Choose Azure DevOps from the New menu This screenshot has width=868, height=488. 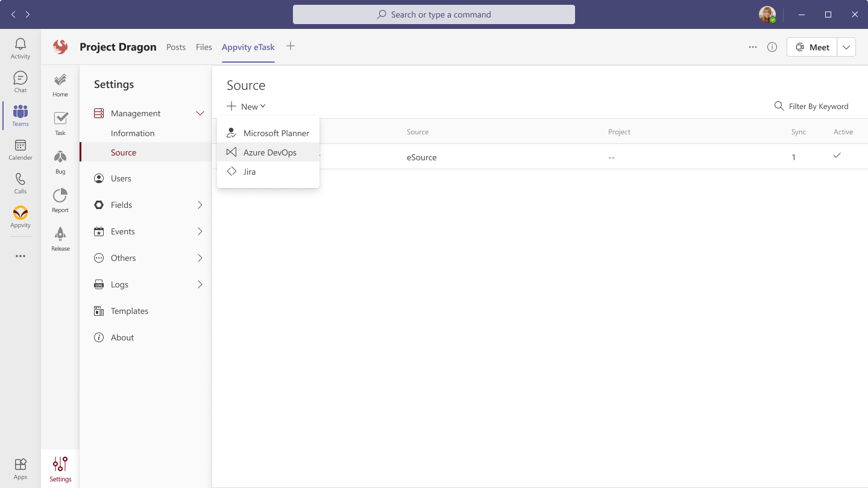pyautogui.click(x=269, y=152)
